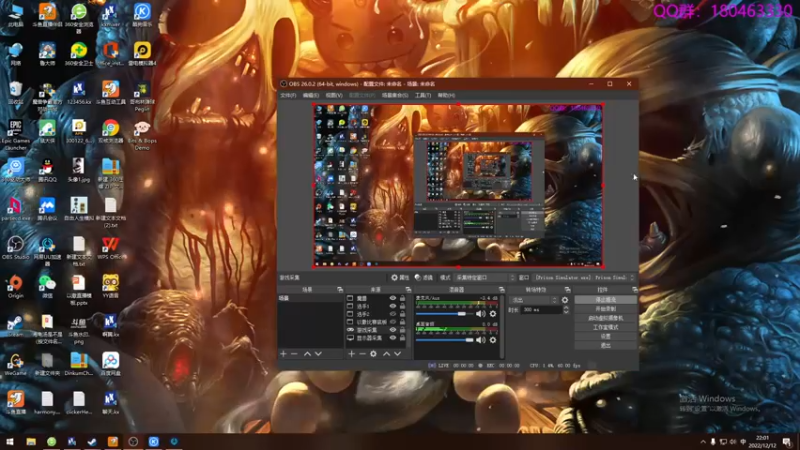Click the Steam icon in the taskbar
800x450 pixels.
point(92,442)
